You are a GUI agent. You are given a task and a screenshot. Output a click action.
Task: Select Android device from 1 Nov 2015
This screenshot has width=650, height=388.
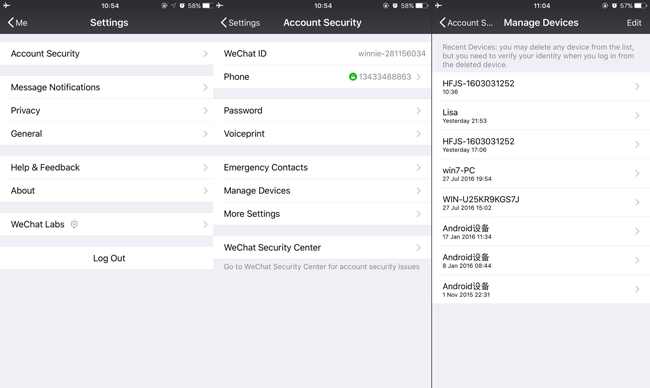[x=541, y=290]
